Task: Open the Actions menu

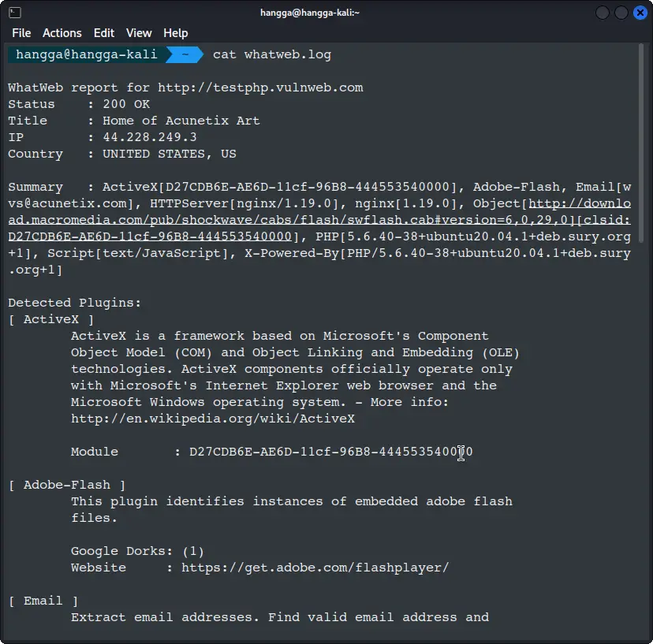Action: click(x=62, y=33)
